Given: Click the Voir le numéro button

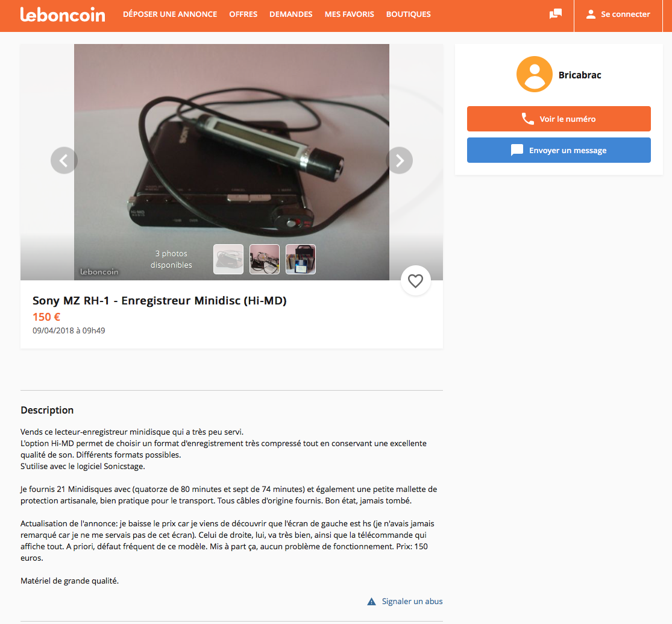Looking at the screenshot, I should pos(559,119).
